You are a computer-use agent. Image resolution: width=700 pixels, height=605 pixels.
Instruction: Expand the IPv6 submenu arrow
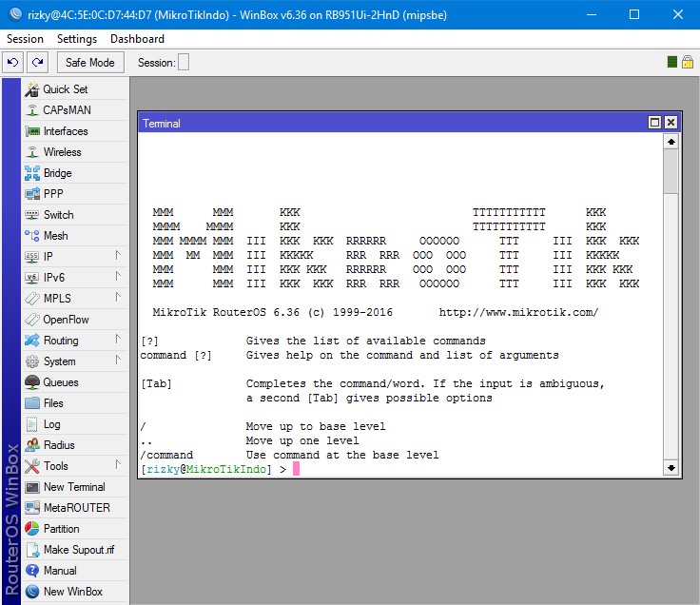(118, 277)
